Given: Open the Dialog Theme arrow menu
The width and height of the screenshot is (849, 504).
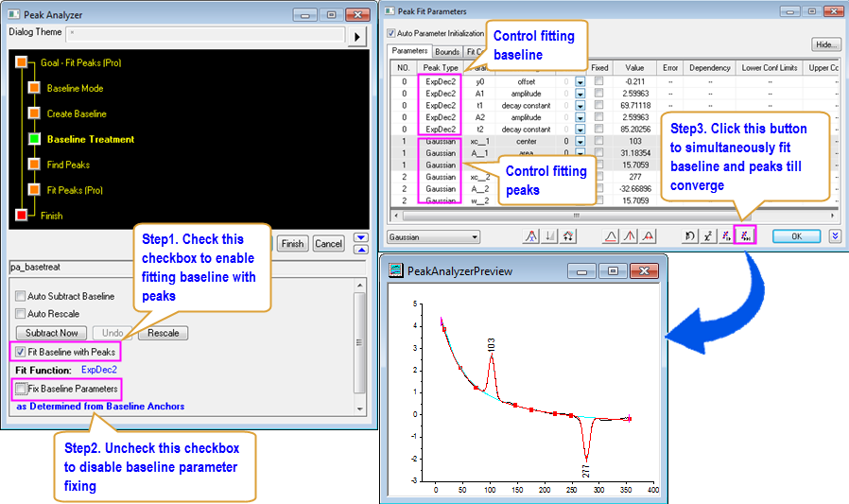Looking at the screenshot, I should 357,37.
